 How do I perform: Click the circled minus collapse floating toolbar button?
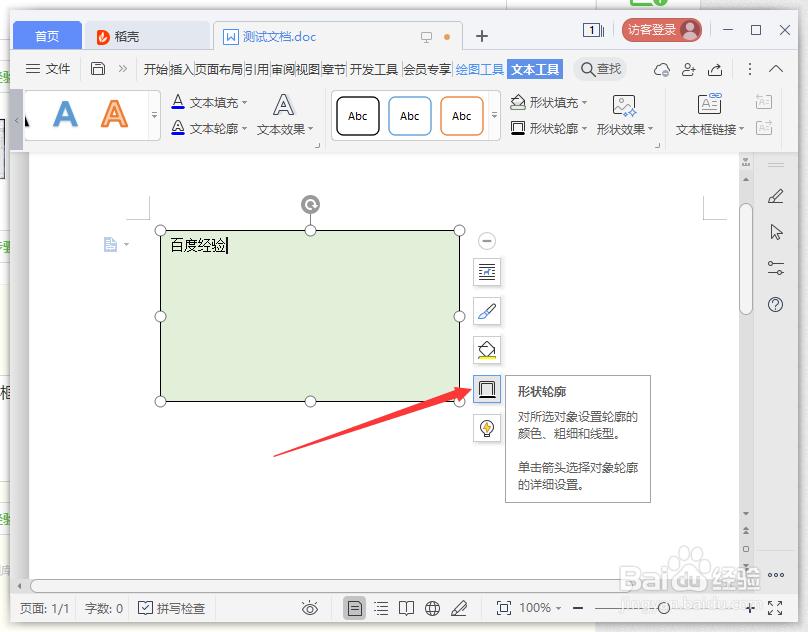coord(487,241)
